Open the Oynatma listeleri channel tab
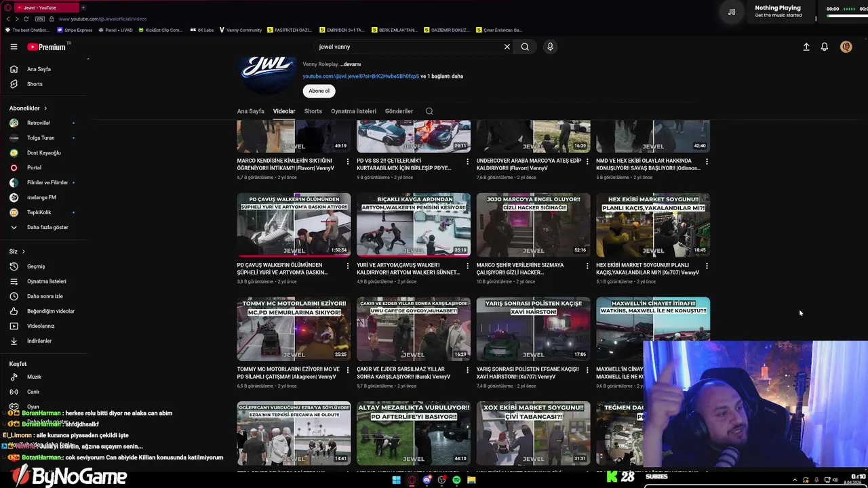This screenshot has height=488, width=868. click(353, 111)
